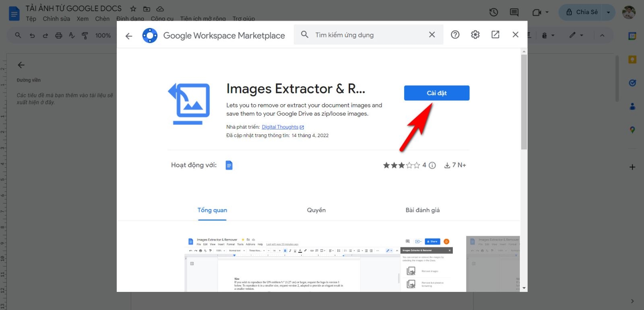Click the Google Docs icon under Hoạt động với
Image resolution: width=644 pixels, height=310 pixels.
[229, 165]
